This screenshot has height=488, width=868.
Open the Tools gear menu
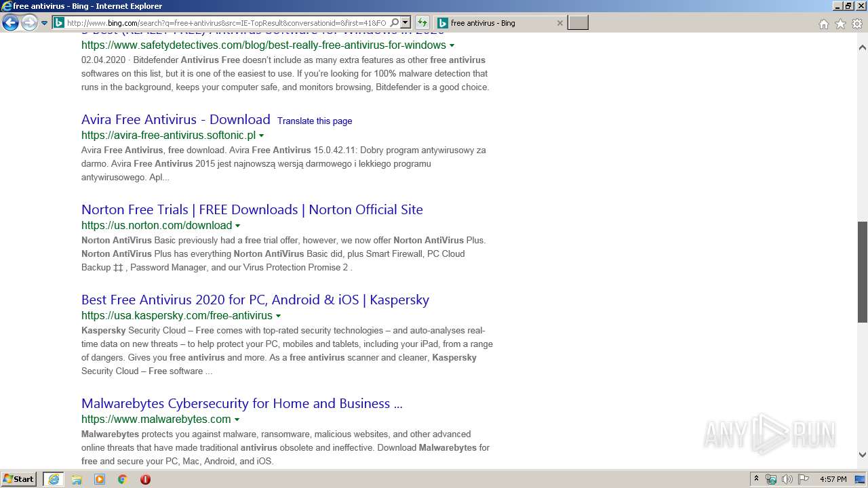coord(857,24)
